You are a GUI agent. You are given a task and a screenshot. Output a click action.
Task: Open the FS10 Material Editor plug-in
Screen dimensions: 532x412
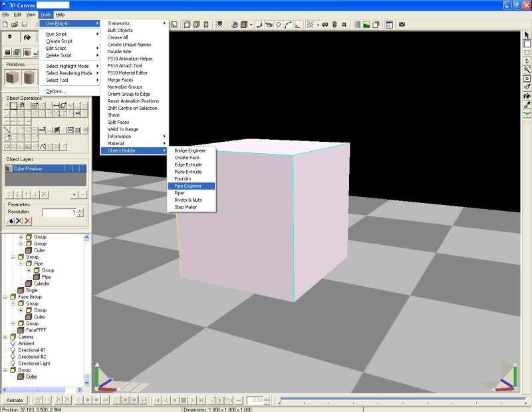click(129, 73)
